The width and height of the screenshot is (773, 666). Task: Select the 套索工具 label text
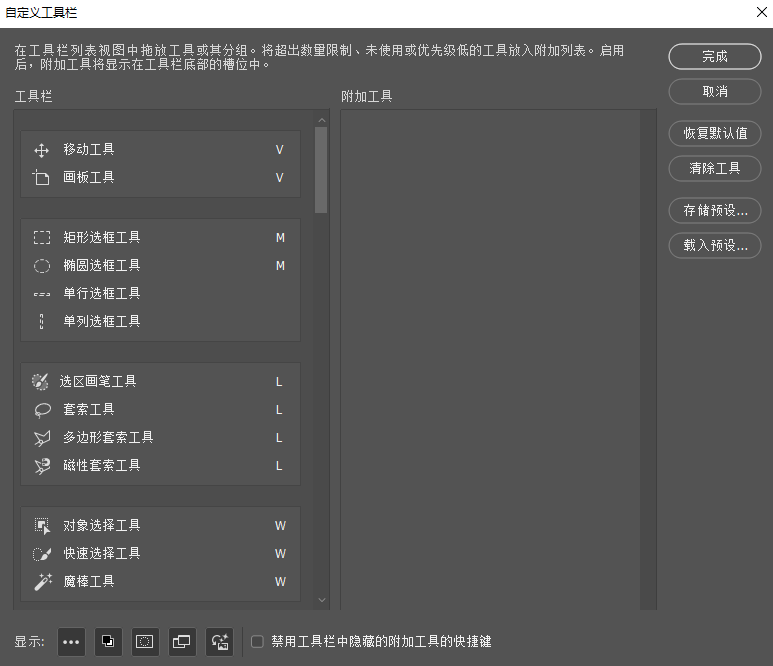(89, 410)
